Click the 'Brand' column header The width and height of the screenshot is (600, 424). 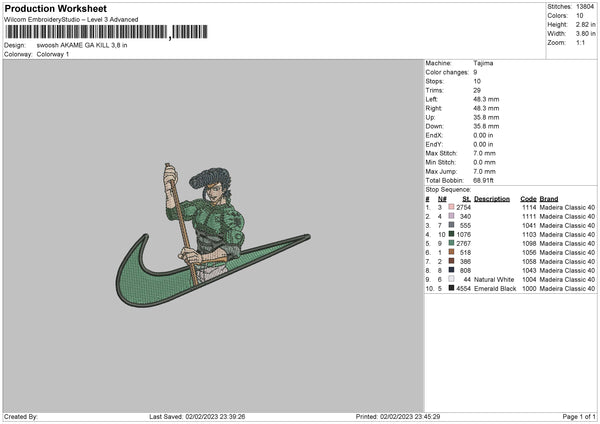tap(549, 199)
